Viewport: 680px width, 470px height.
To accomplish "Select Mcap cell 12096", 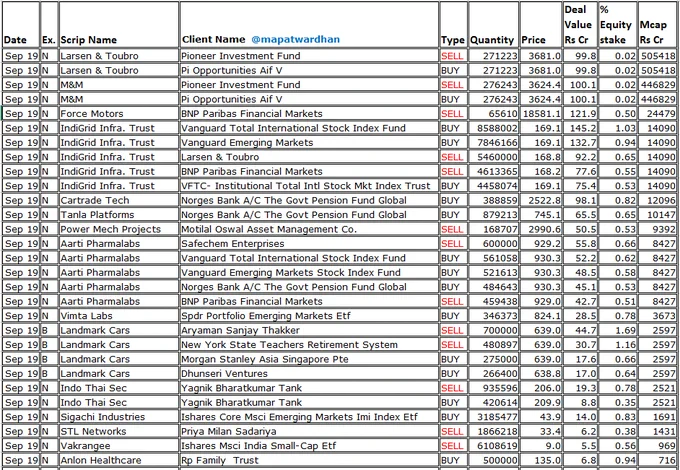I will (657, 200).
